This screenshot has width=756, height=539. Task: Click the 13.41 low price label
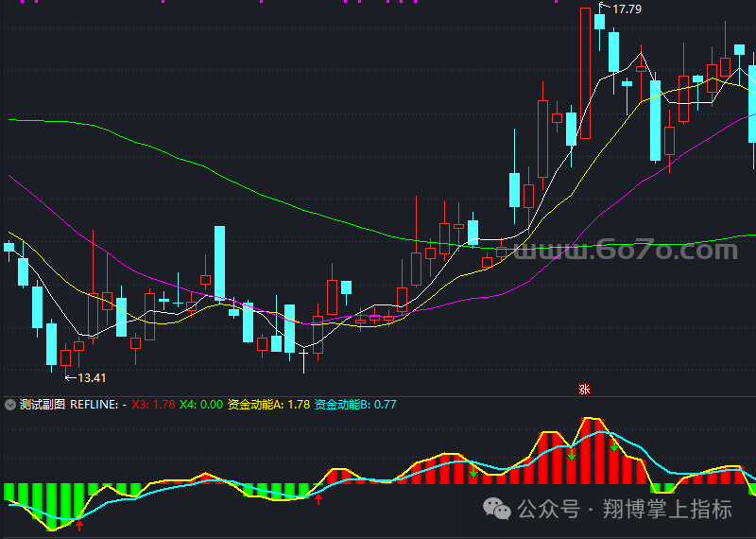92,377
